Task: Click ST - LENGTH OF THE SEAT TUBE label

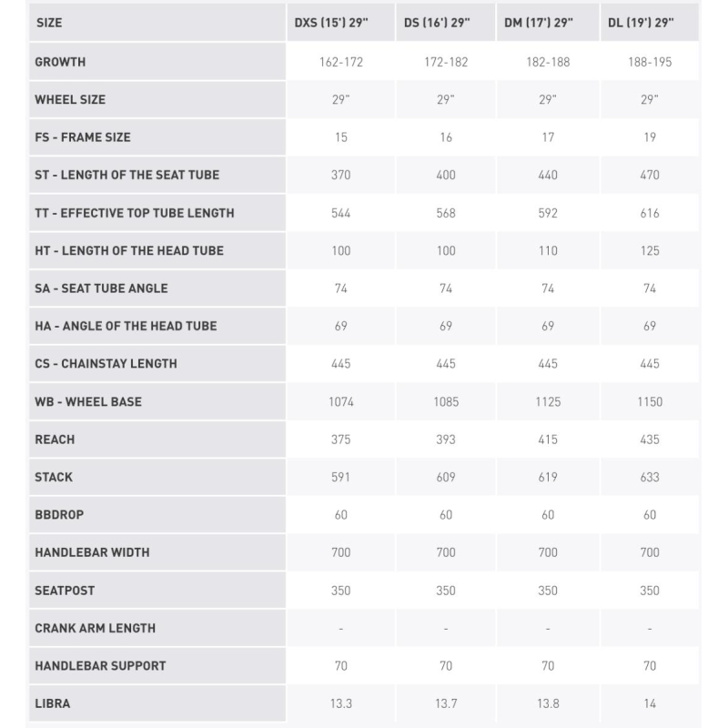Action: [x=127, y=175]
